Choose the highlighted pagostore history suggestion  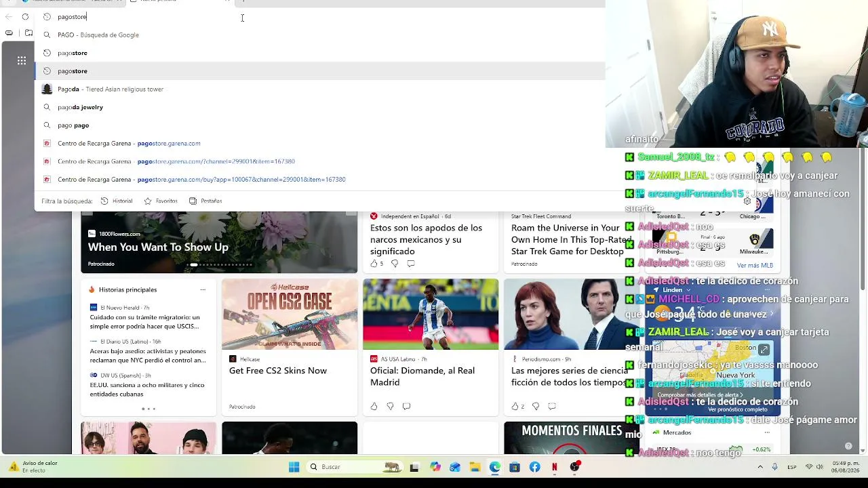coord(319,71)
